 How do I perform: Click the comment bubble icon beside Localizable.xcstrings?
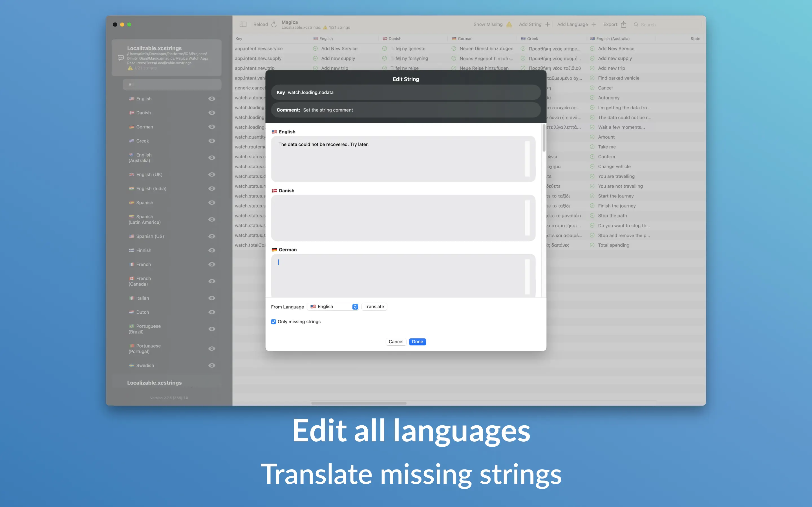coord(121,58)
